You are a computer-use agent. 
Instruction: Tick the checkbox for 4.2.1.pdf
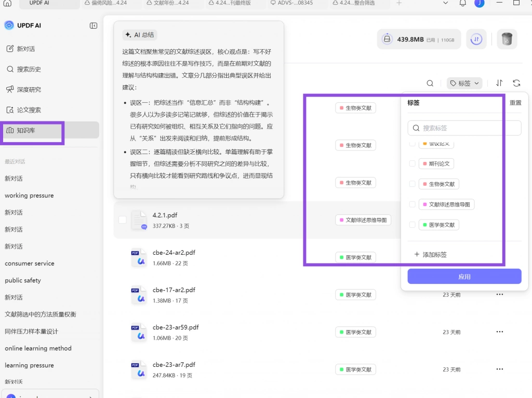pos(123,220)
